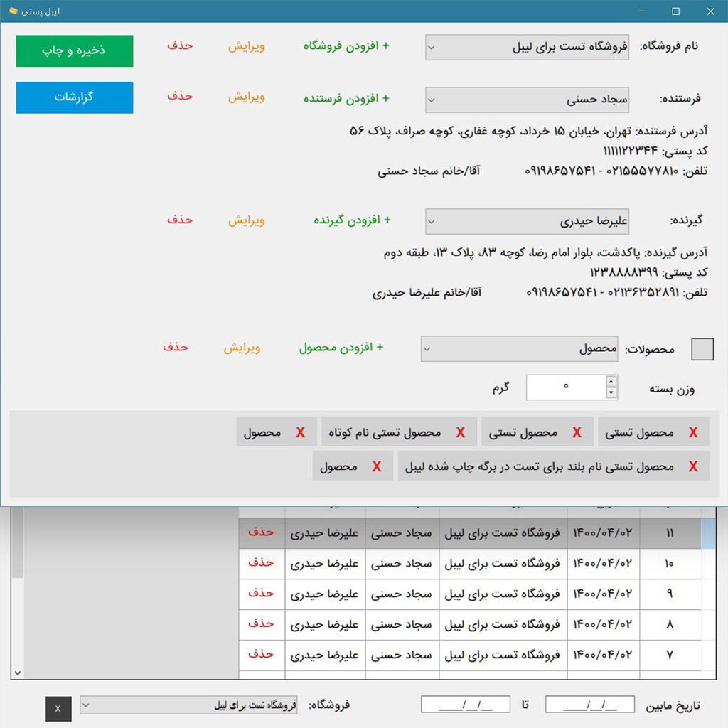Click the label app icon in the title bar
This screenshot has height=728, width=728.
13,11
